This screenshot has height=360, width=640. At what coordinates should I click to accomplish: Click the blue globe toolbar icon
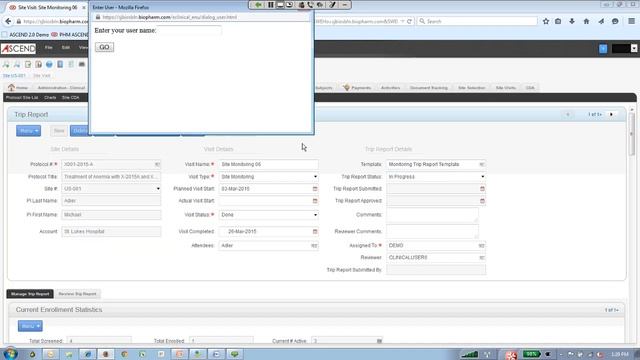tap(49, 64)
